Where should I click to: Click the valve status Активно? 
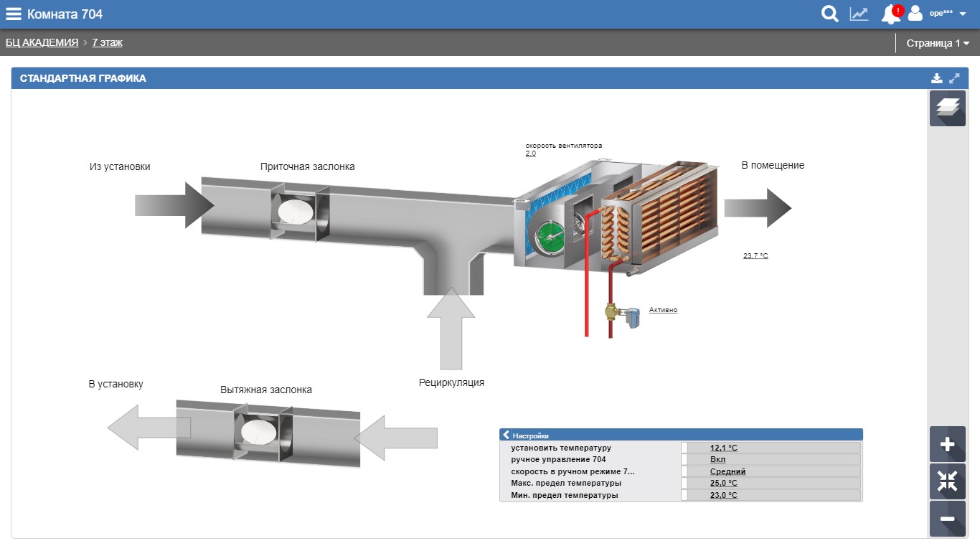(x=663, y=310)
